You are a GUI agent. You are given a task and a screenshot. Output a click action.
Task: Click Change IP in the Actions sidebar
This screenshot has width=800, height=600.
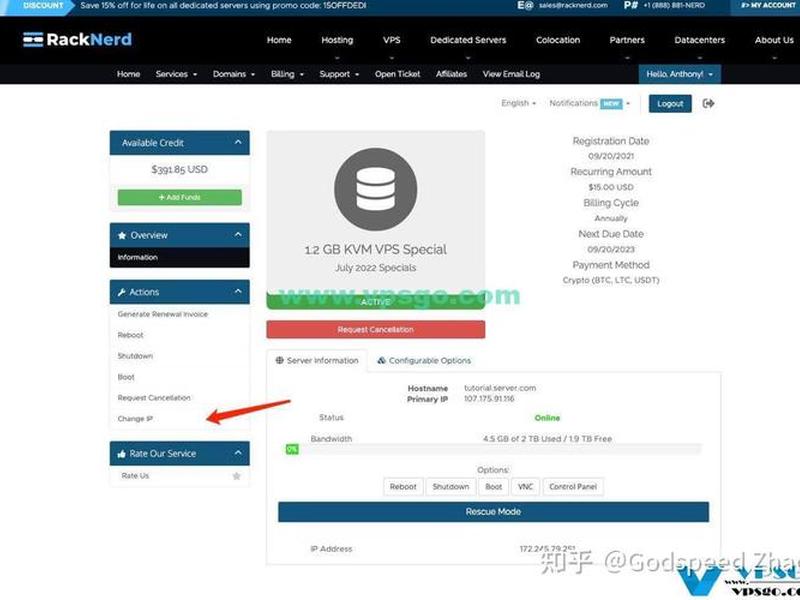click(135, 419)
